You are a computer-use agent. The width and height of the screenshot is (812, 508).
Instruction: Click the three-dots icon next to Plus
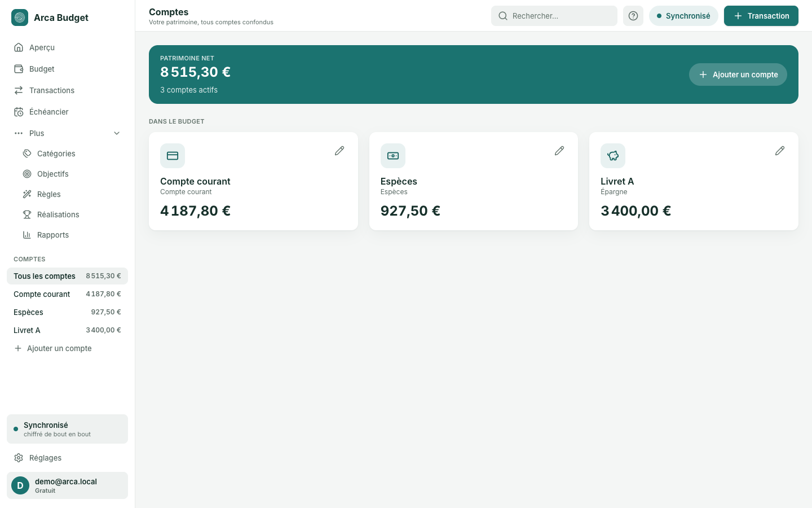click(x=19, y=133)
